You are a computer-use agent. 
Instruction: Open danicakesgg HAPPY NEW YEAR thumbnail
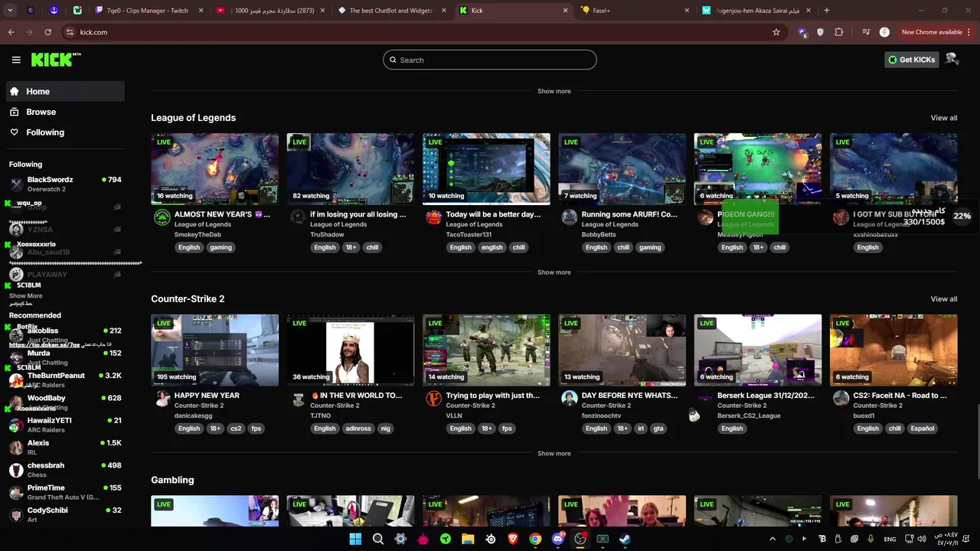(x=214, y=350)
